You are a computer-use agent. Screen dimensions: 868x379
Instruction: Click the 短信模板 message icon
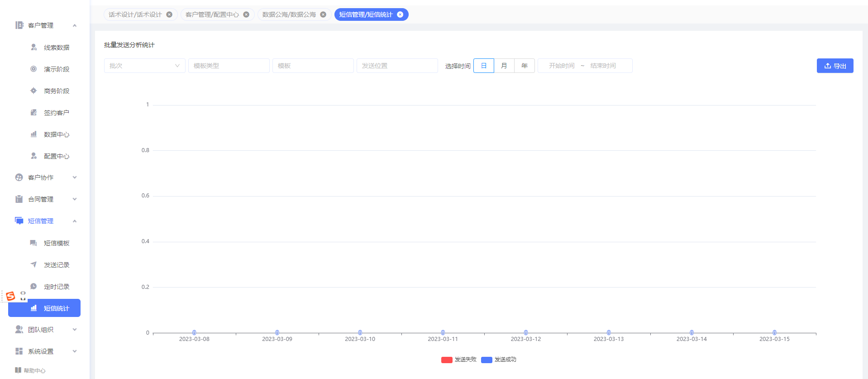coord(33,243)
